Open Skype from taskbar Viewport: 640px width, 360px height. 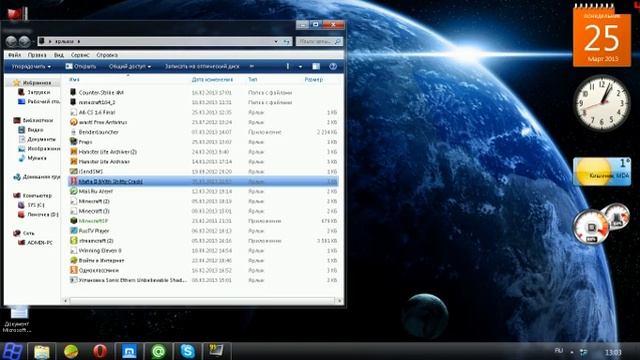[187, 351]
